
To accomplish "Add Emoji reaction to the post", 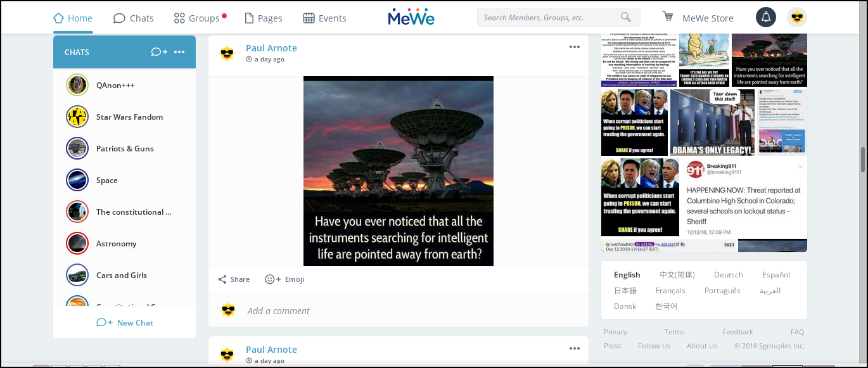I will (284, 279).
